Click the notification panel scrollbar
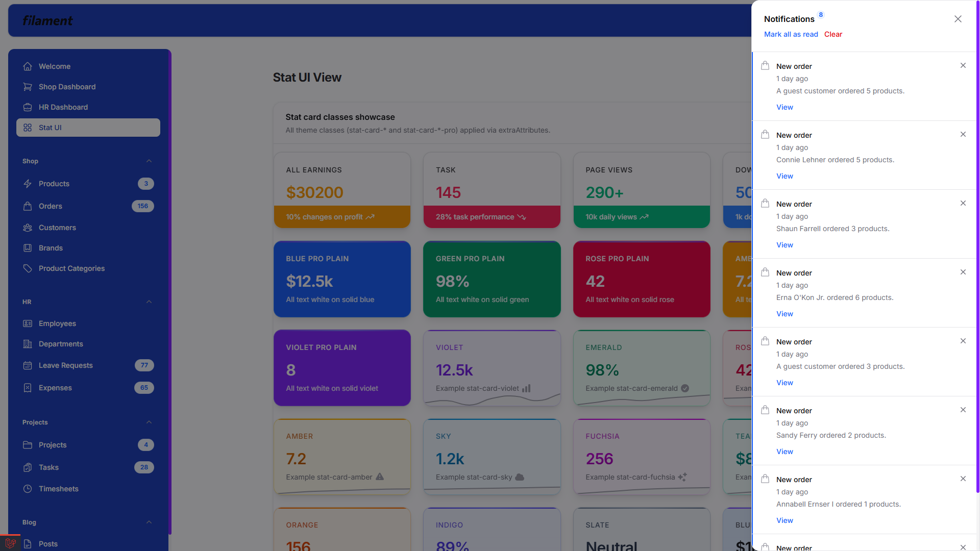 coord(977,247)
